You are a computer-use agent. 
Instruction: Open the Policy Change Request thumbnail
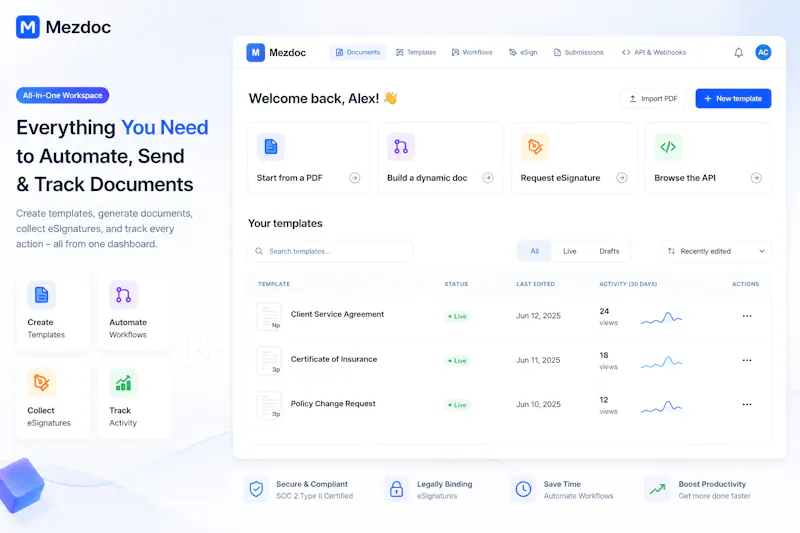[269, 405]
